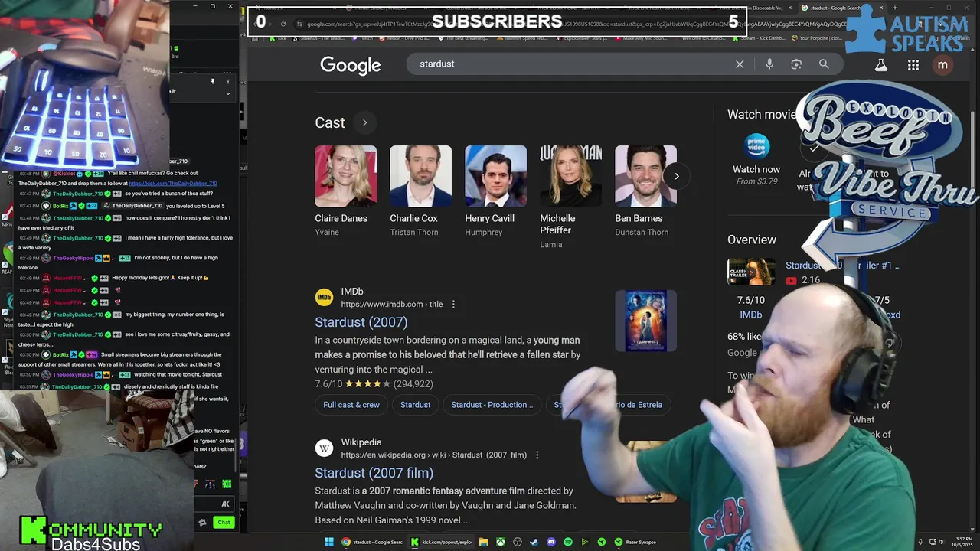Screen dimensions: 980x551
Task: Clear the stardust search query
Action: click(740, 64)
